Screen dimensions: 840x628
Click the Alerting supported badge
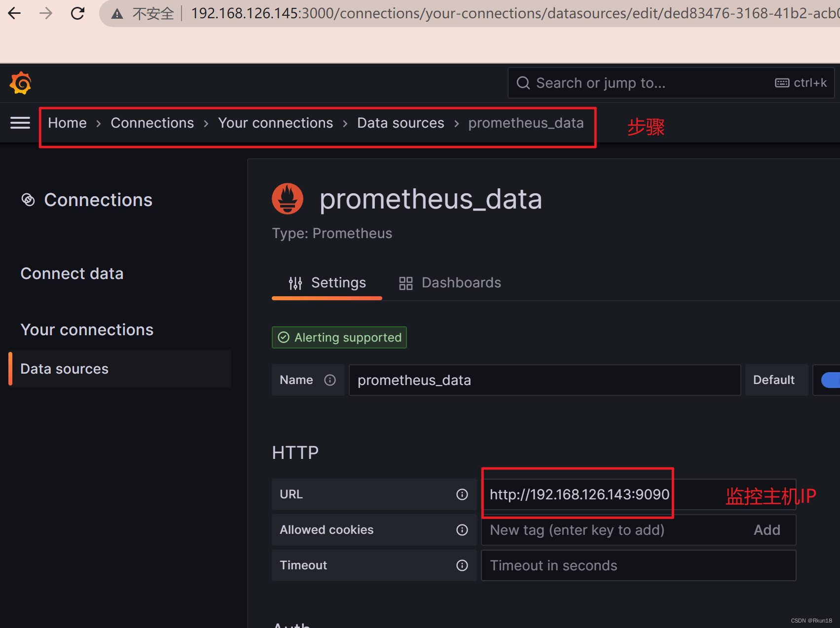point(339,338)
